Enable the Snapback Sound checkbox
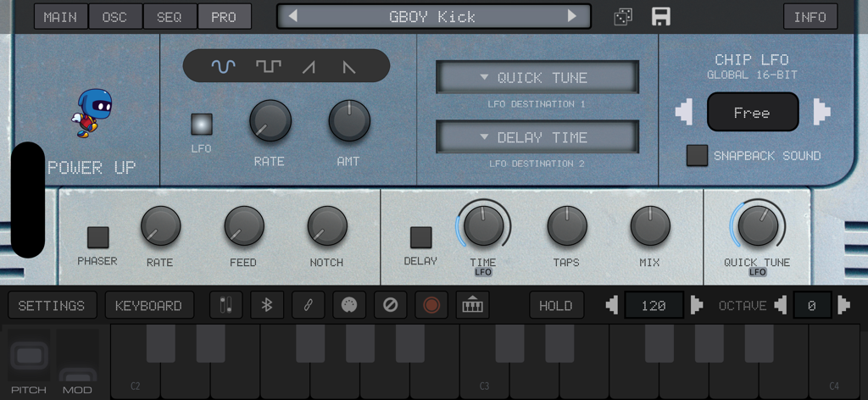This screenshot has height=400, width=868. pyautogui.click(x=697, y=155)
